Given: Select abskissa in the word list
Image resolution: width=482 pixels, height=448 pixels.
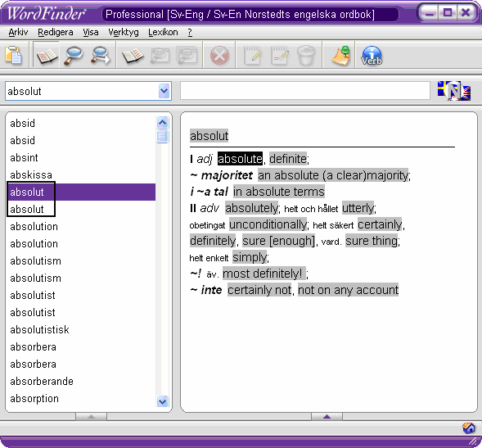Looking at the screenshot, I should coord(81,174).
